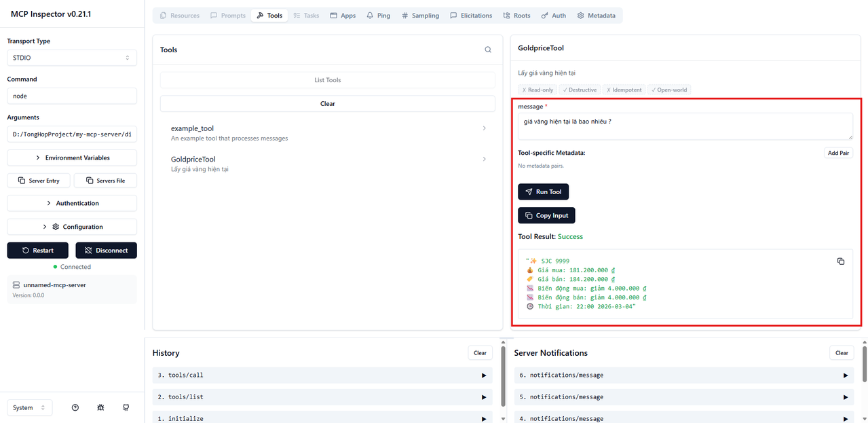Click the Success result status text
Viewport: 868px width, 423px height.
pyautogui.click(x=570, y=237)
